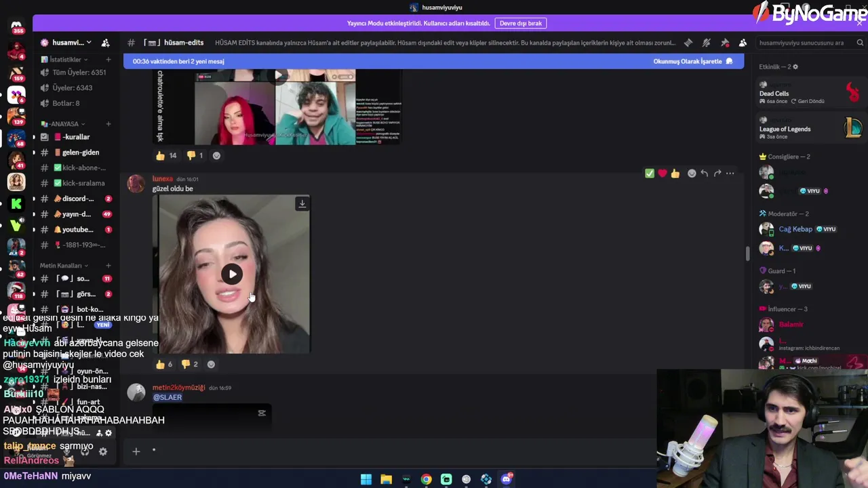Open user settings gear icon
868x488 pixels.
(x=103, y=451)
